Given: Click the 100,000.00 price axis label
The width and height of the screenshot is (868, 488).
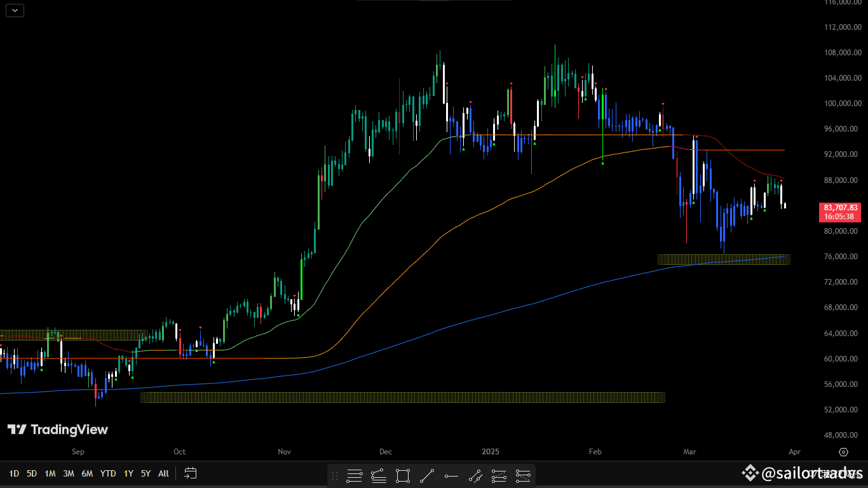Looking at the screenshot, I should pos(843,104).
